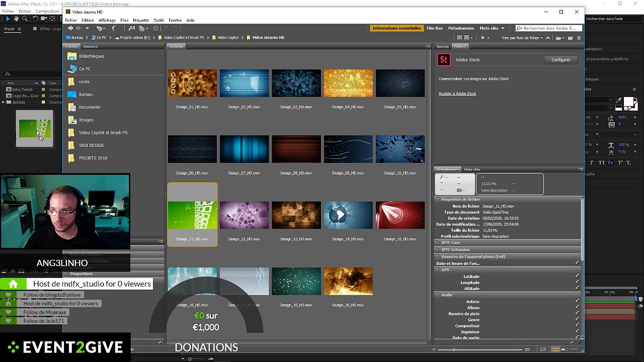This screenshot has width=644, height=362.
Task: Click the cancel metadata changes icon
Action: [571, 342]
